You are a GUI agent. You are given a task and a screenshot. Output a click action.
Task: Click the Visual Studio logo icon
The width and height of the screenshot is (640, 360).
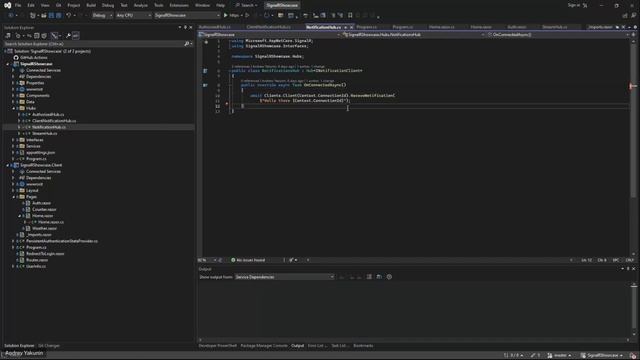pyautogui.click(x=7, y=5)
